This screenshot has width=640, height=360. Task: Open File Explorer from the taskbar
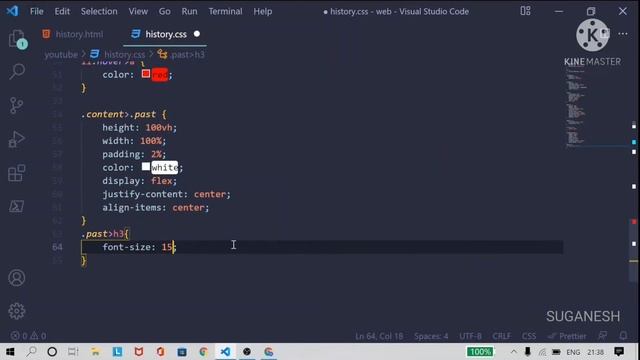point(95,351)
